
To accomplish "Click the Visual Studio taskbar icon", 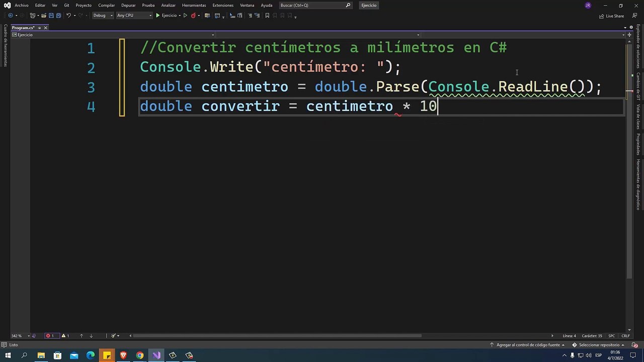I will (x=156, y=355).
